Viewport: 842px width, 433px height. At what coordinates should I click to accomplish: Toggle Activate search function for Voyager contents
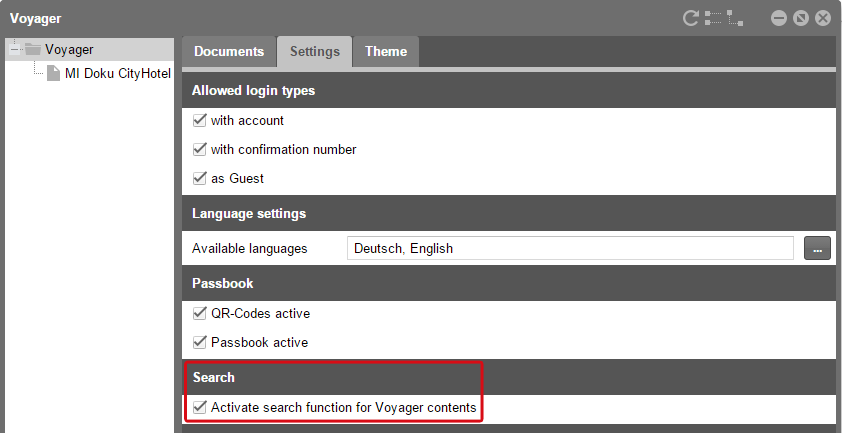(199, 407)
